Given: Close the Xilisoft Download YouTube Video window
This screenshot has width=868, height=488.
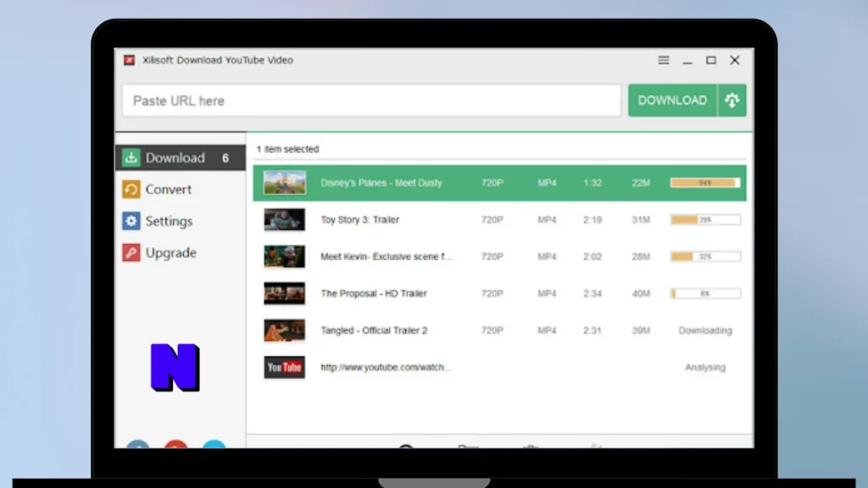Looking at the screenshot, I should click(x=735, y=60).
